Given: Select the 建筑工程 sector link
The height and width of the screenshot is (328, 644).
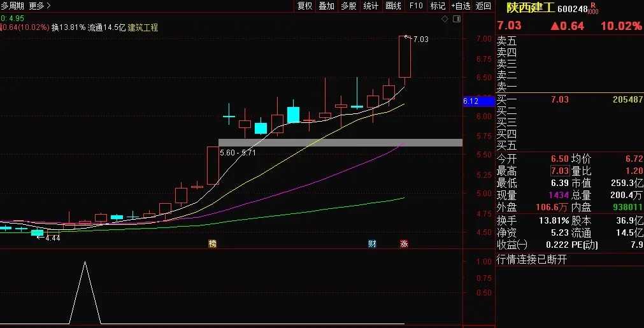Looking at the screenshot, I should 143,27.
